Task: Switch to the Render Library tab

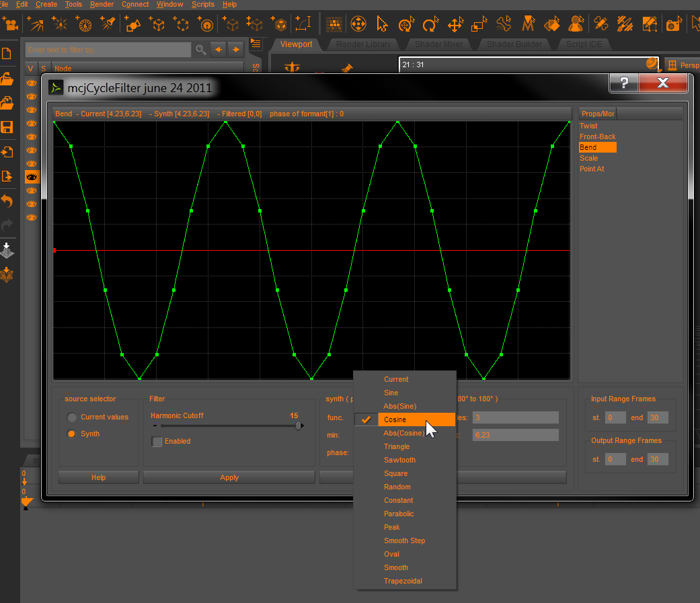Action: pyautogui.click(x=363, y=44)
